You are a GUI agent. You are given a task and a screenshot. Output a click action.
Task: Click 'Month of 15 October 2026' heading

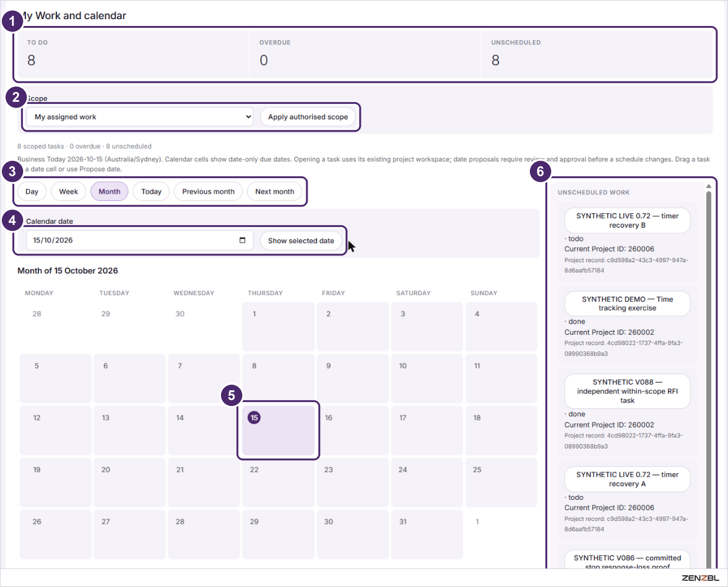coord(68,270)
